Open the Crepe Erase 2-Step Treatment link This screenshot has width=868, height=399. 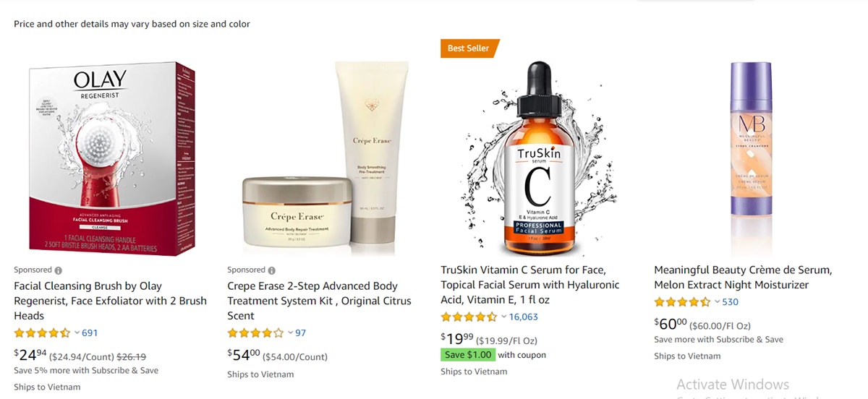(319, 301)
